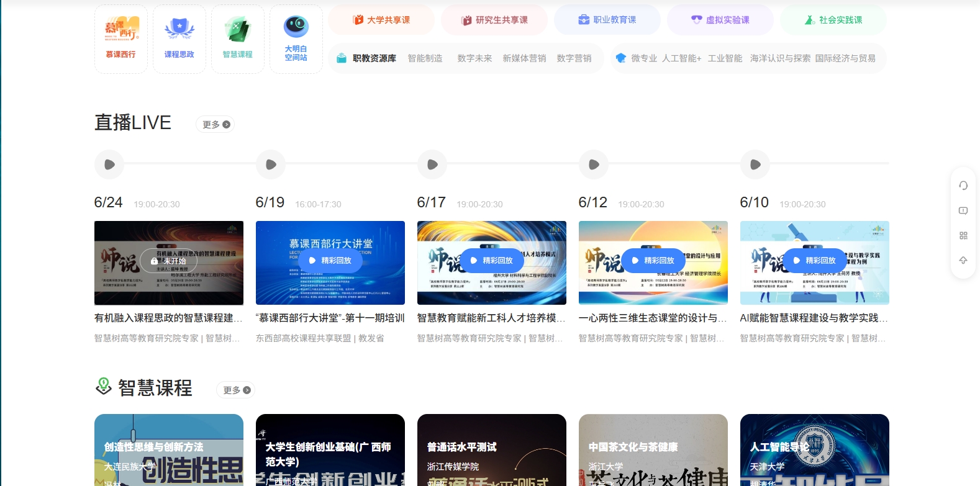This screenshot has height=486, width=980.
Task: Open 中国茶文化与茶健康 course card
Action: pos(653,450)
